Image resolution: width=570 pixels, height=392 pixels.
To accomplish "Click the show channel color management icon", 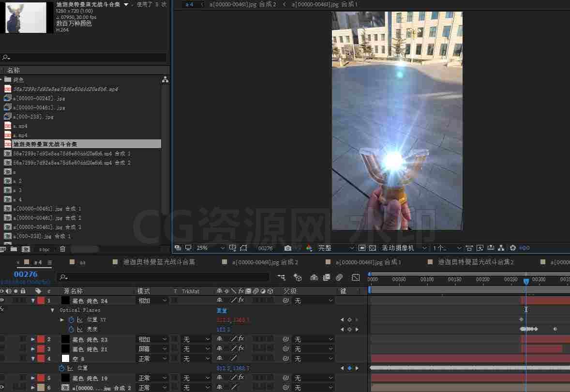I will [309, 248].
